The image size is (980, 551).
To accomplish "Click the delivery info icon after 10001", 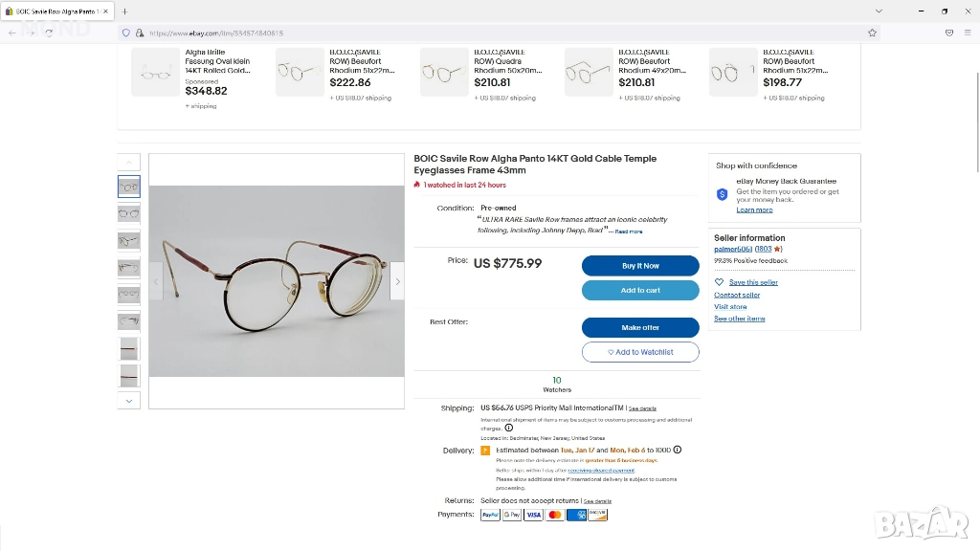I will [678, 450].
